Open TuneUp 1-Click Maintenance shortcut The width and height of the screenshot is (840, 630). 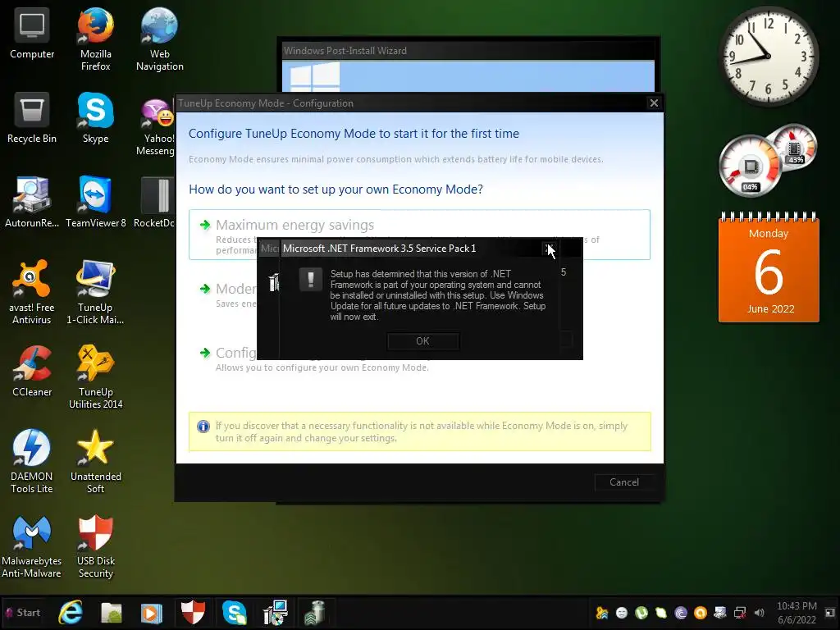(x=95, y=292)
